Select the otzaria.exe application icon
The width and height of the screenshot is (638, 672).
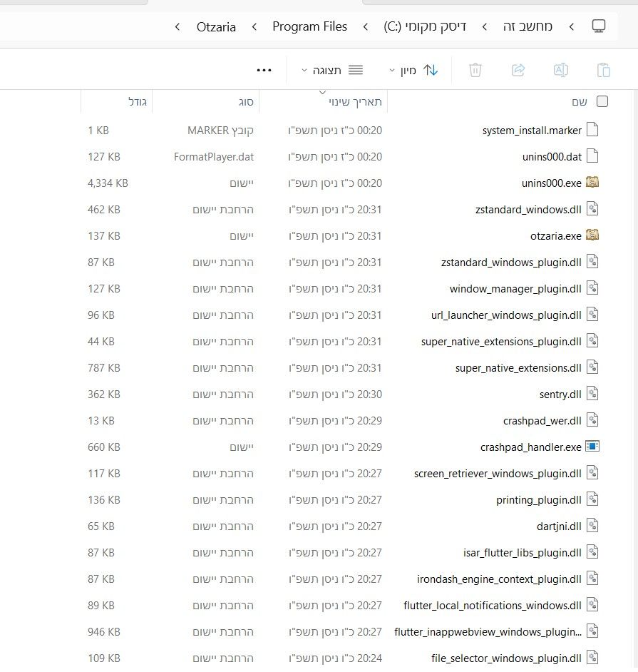click(x=592, y=235)
